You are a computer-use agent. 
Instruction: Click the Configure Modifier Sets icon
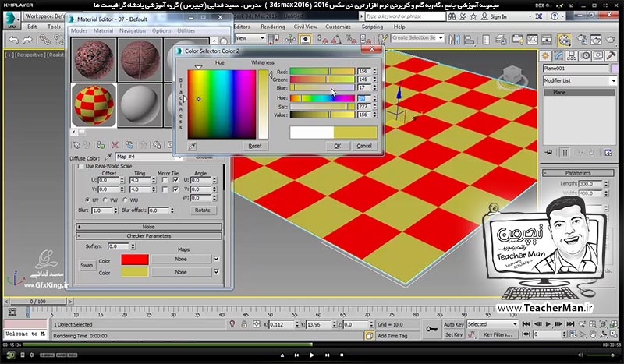point(608,152)
